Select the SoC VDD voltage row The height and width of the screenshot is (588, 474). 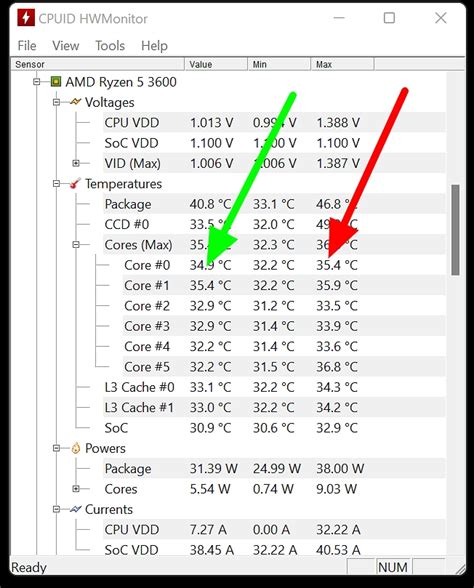click(x=274, y=143)
